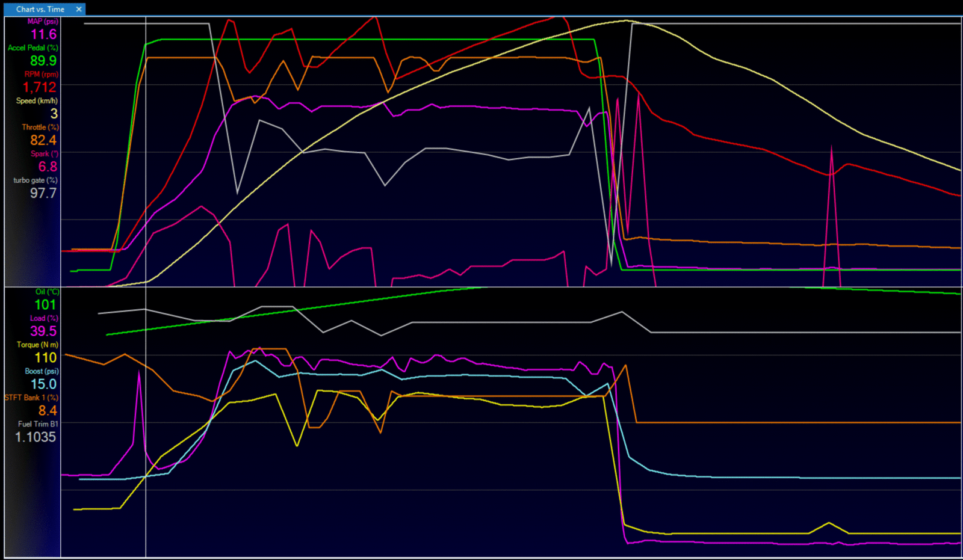Select the RPM (rpm) channel label
Image resolution: width=963 pixels, height=560 pixels.
pos(41,74)
